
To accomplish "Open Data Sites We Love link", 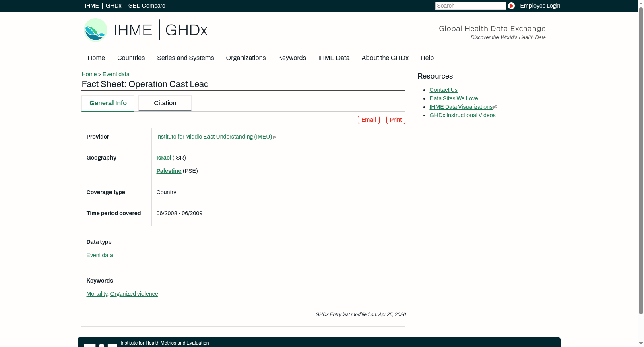I will (x=454, y=98).
